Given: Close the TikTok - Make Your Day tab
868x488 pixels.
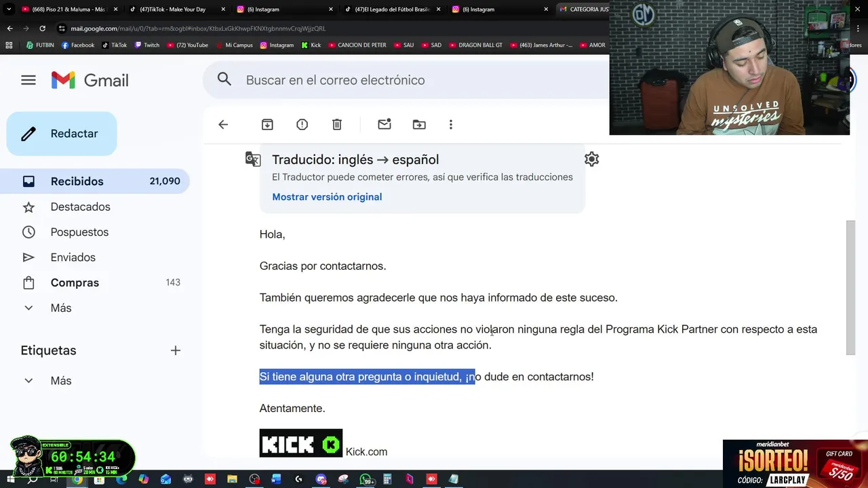Looking at the screenshot, I should [x=223, y=9].
